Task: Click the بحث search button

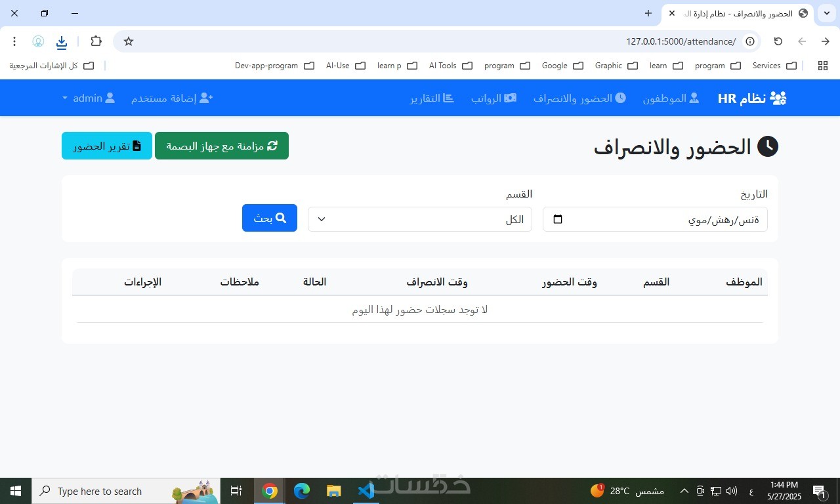Action: point(270,218)
